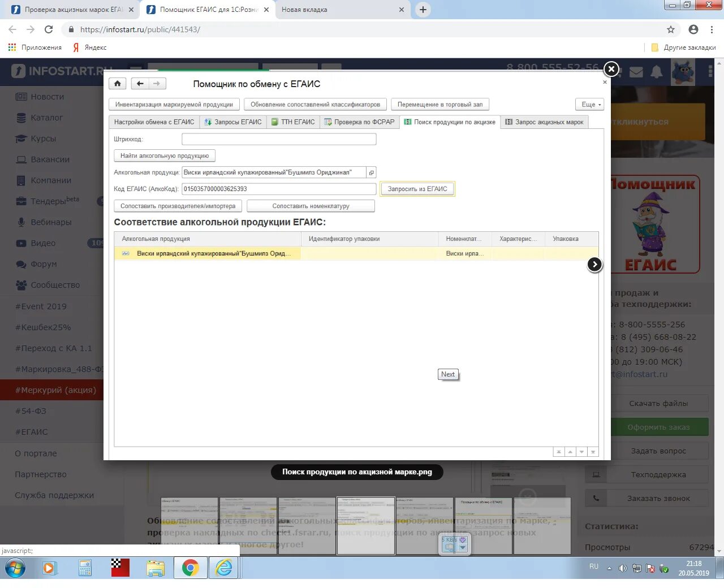Click Сопоставить производителя/импортера button
724x588 pixels.
178,206
